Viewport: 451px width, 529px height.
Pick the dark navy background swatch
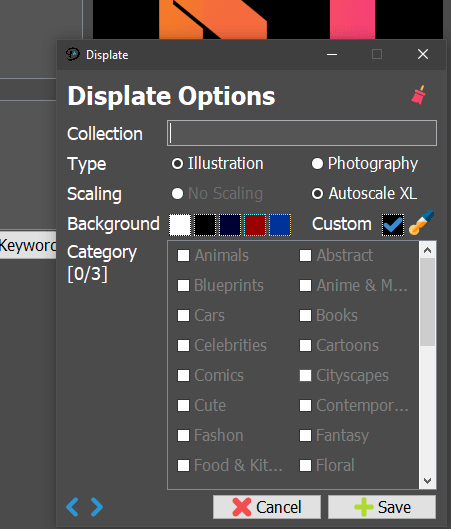[x=230, y=225]
